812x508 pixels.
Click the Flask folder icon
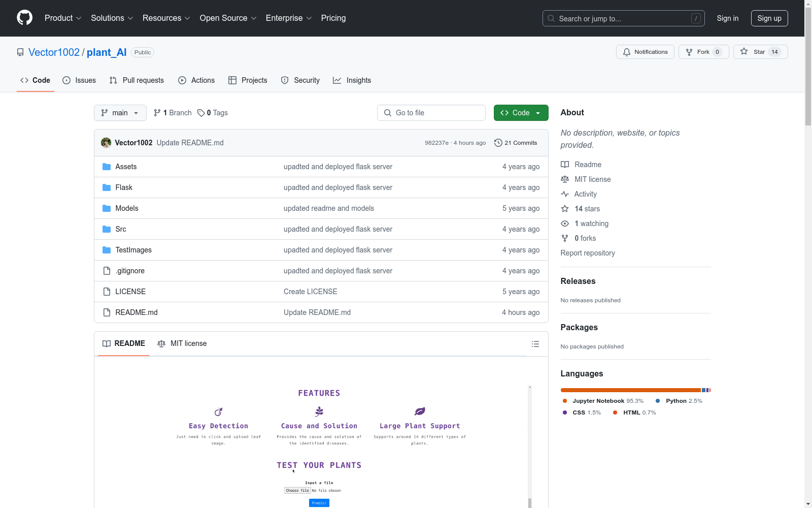(x=107, y=187)
